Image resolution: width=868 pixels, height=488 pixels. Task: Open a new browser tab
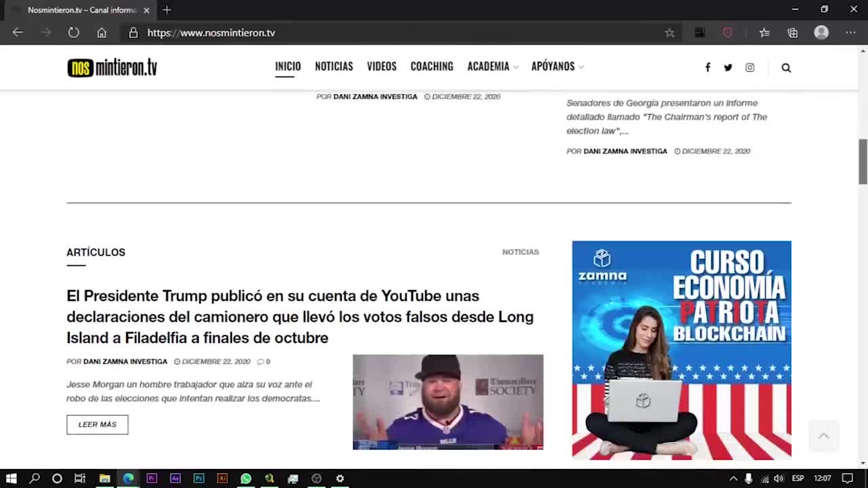point(167,10)
